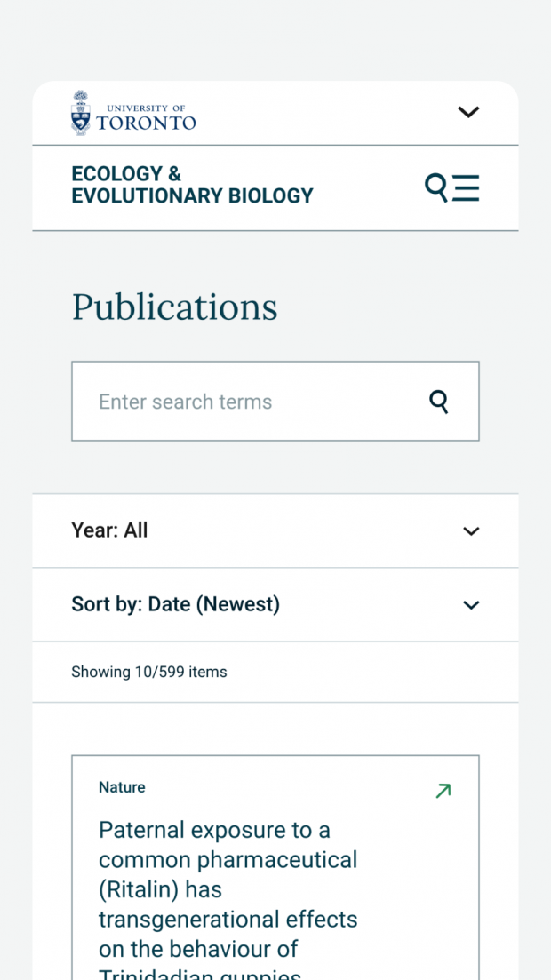Click the University of Toronto crest icon

[x=81, y=113]
